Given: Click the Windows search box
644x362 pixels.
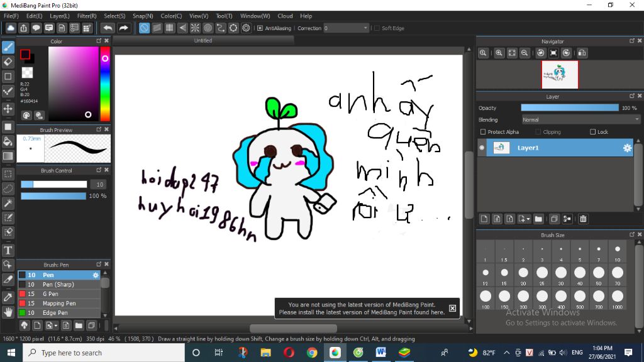Looking at the screenshot, I should click(104, 353).
